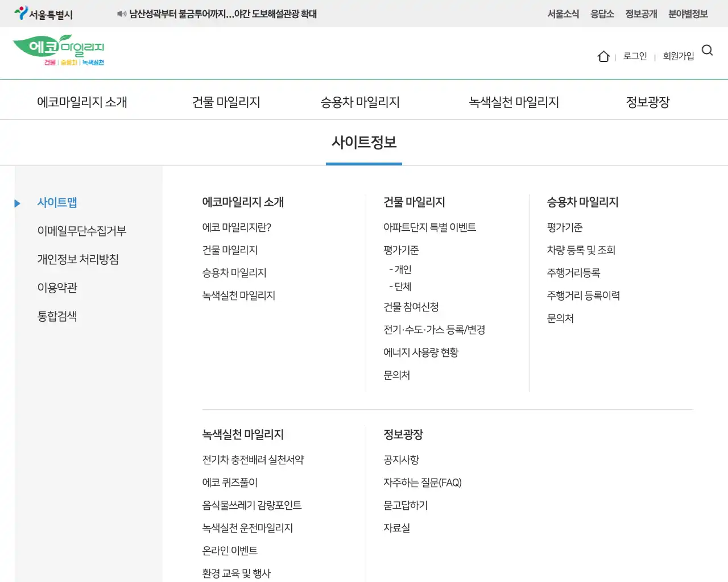Image resolution: width=728 pixels, height=582 pixels.
Task: Open 녹색실천 마일리지 main menu
Action: pyautogui.click(x=514, y=102)
